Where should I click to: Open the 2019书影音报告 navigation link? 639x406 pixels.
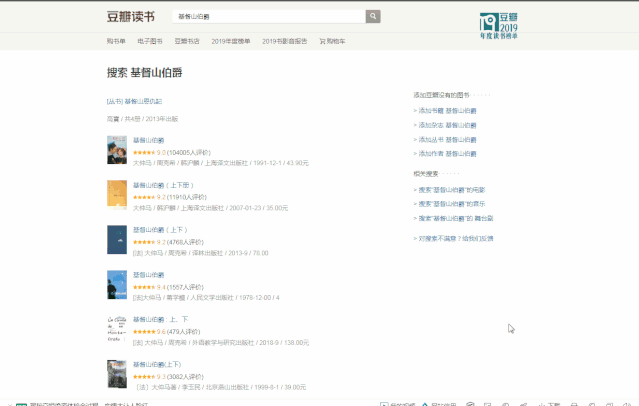point(284,41)
